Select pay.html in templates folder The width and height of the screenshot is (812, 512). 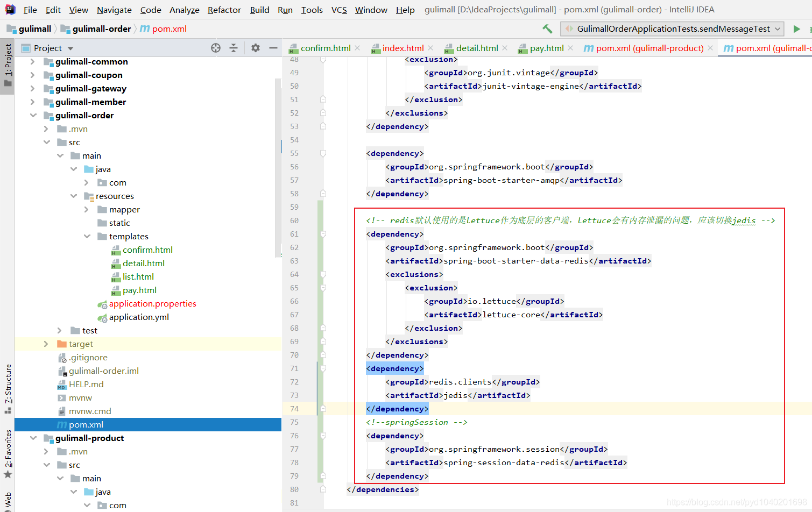139,290
